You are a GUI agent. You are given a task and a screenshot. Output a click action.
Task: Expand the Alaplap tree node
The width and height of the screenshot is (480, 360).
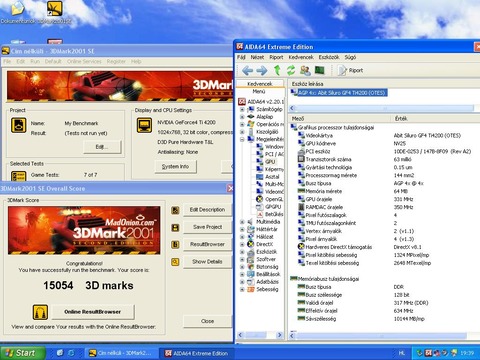tap(242, 117)
